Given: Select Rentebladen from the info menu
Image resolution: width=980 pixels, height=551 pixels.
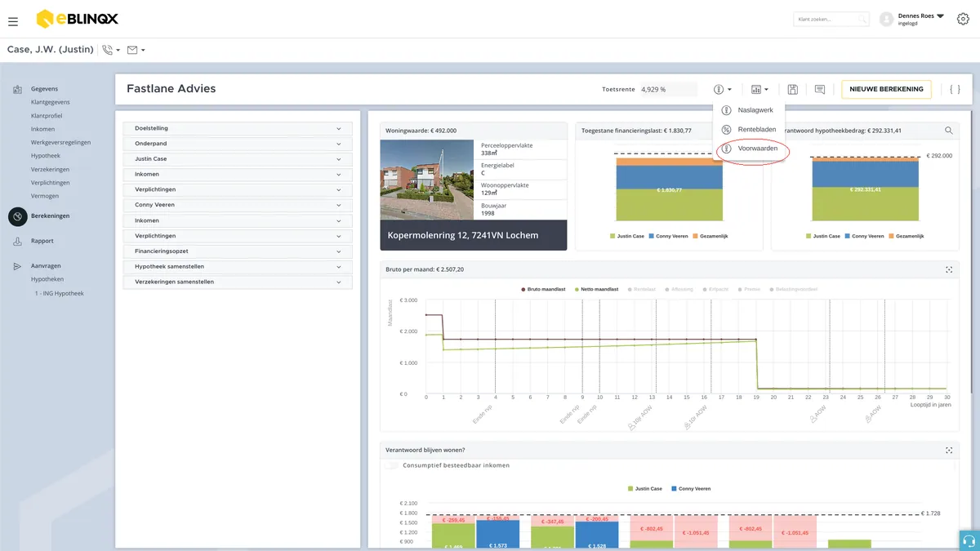Looking at the screenshot, I should click(748, 130).
